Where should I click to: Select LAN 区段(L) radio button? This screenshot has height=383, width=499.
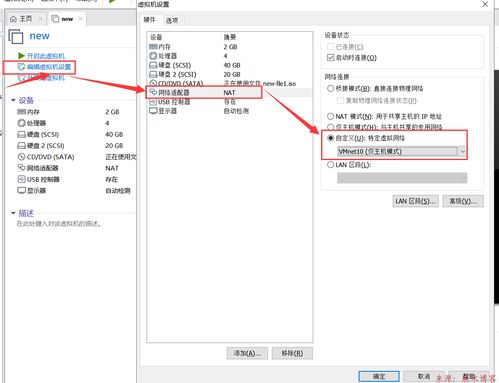(330, 165)
